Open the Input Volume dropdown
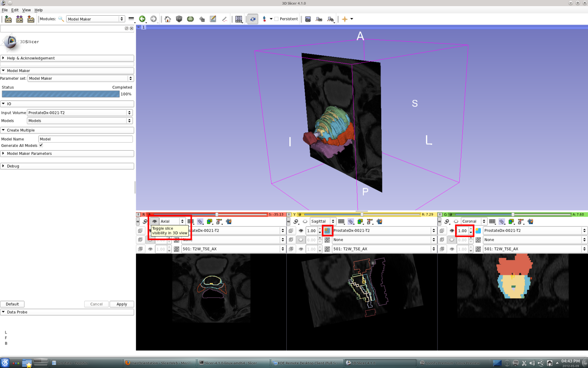This screenshot has height=368, width=588. pos(80,113)
